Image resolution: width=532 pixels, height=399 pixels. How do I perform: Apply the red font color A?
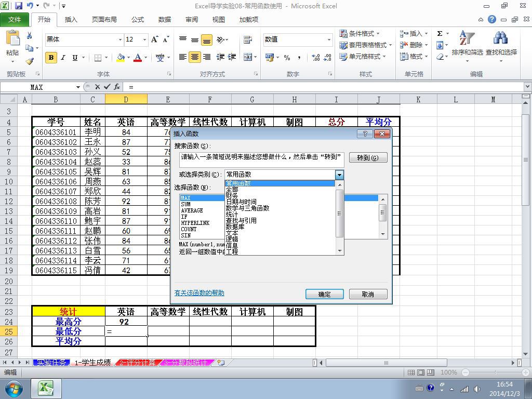coord(137,58)
